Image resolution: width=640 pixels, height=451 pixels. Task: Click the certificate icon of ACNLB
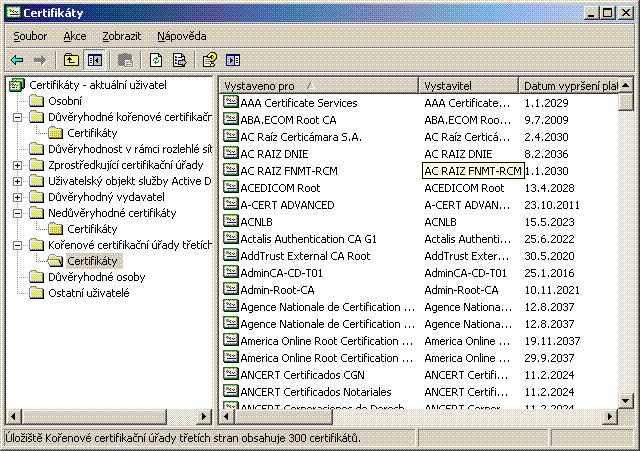pos(231,221)
